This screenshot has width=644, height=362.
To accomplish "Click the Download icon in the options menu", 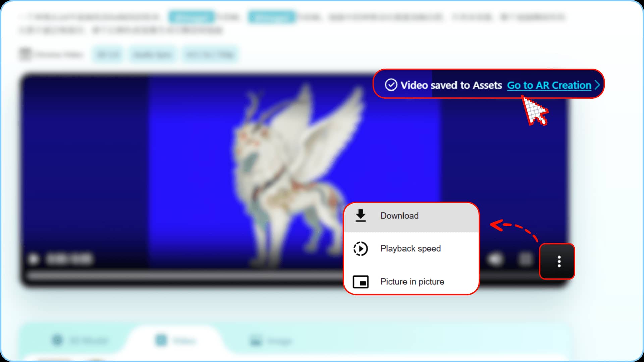I will click(361, 216).
